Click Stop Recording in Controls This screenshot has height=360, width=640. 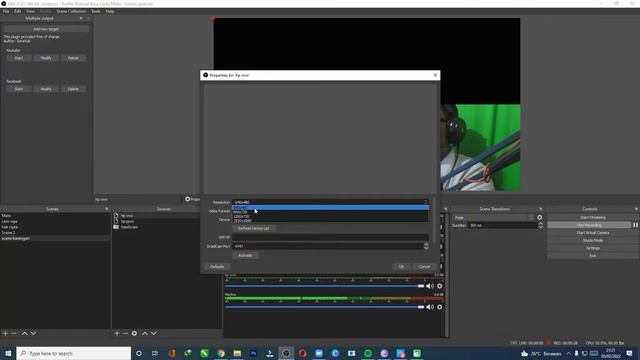(x=589, y=225)
